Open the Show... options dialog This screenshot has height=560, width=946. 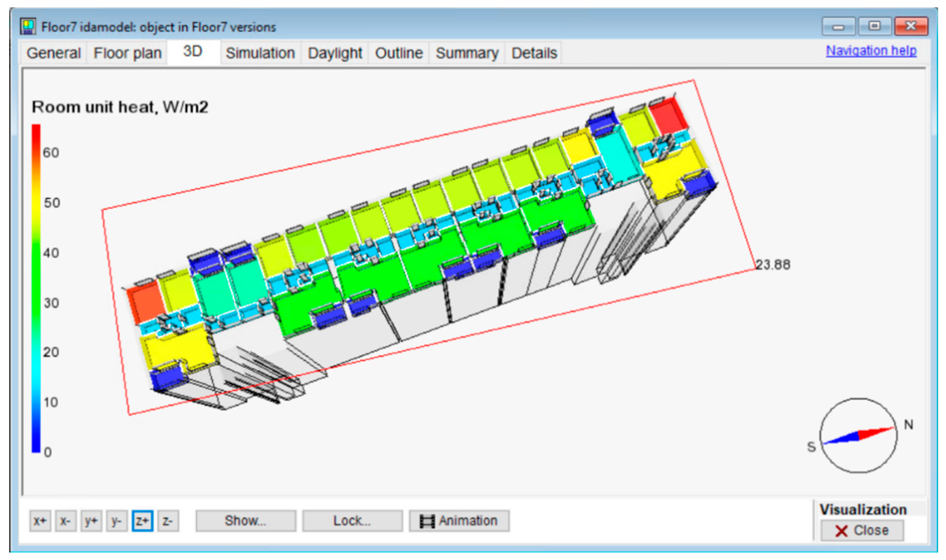(x=246, y=521)
